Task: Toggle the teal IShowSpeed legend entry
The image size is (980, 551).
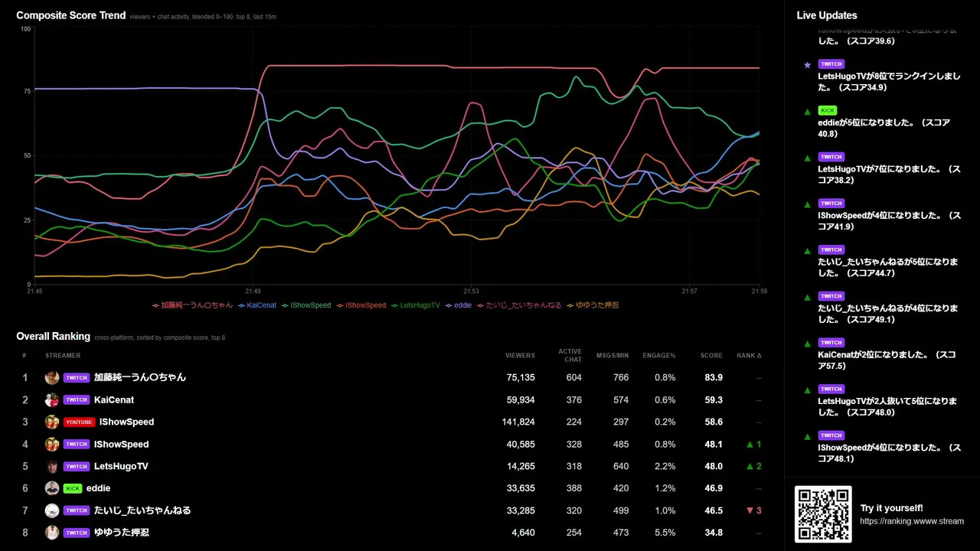Action: (306, 305)
